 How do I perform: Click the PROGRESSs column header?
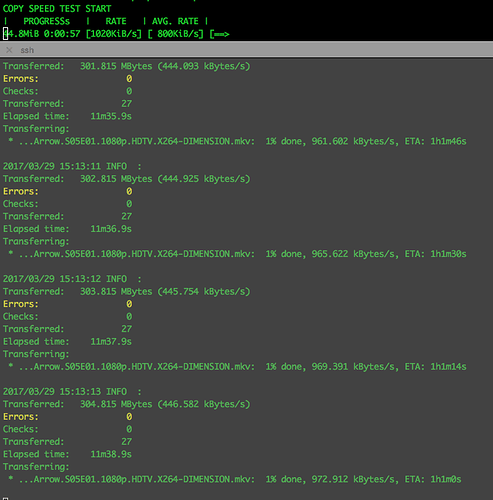46,21
